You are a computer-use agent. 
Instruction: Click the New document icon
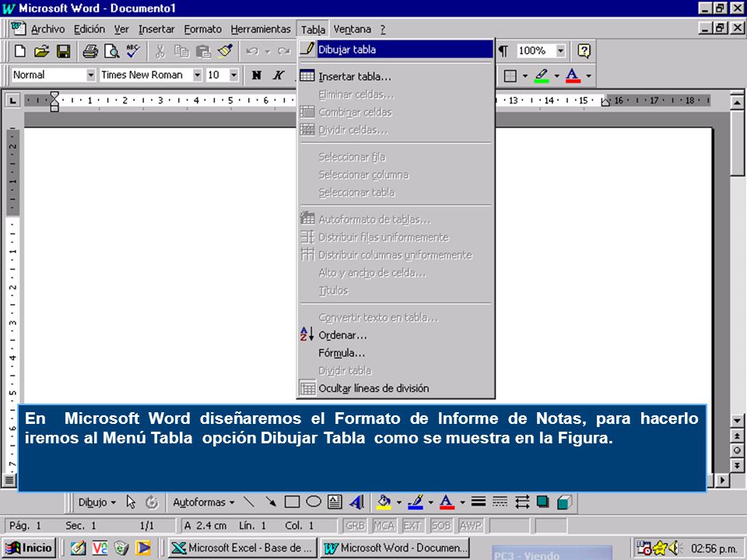pyautogui.click(x=20, y=51)
